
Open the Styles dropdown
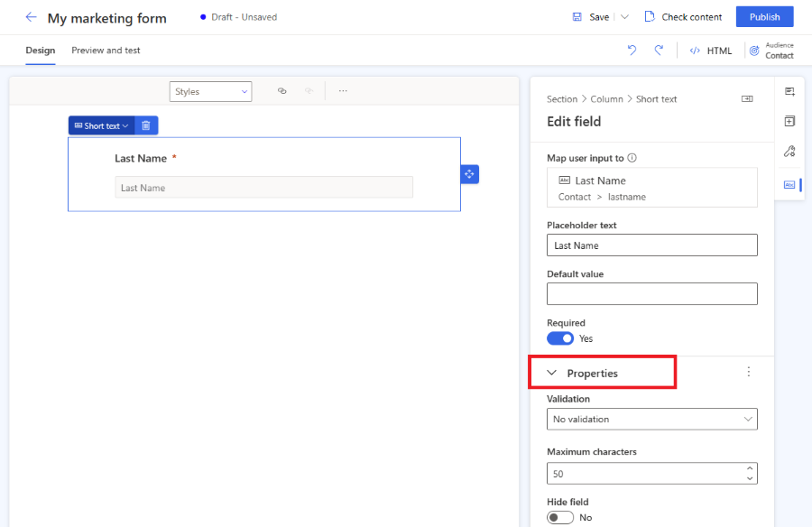pyautogui.click(x=210, y=91)
